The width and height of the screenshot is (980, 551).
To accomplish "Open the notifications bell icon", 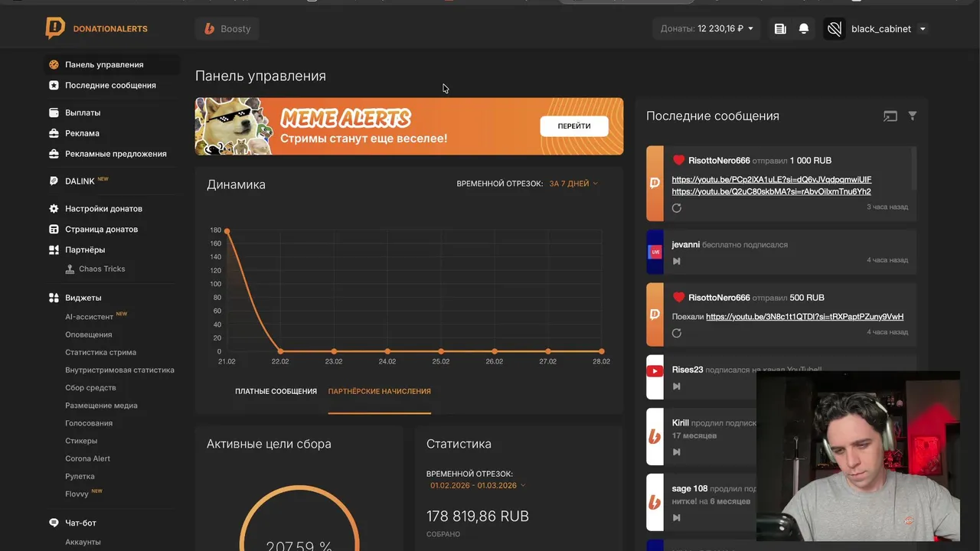I will (804, 29).
